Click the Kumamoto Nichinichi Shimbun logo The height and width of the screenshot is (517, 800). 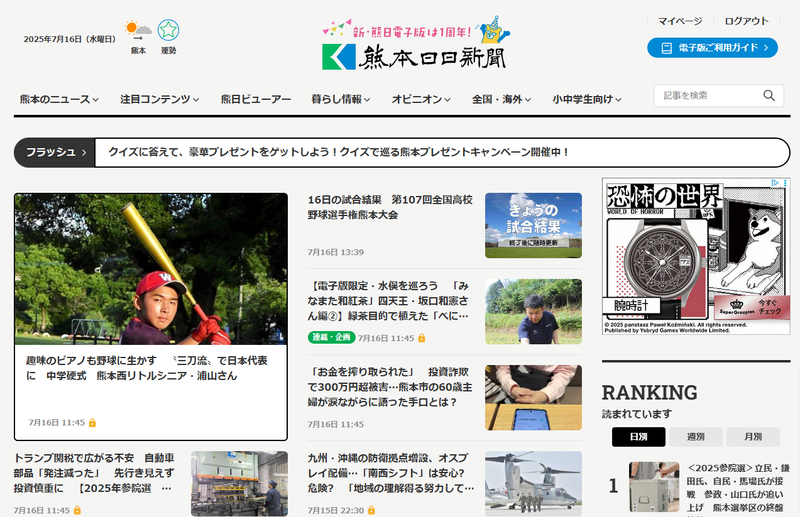pyautogui.click(x=414, y=56)
